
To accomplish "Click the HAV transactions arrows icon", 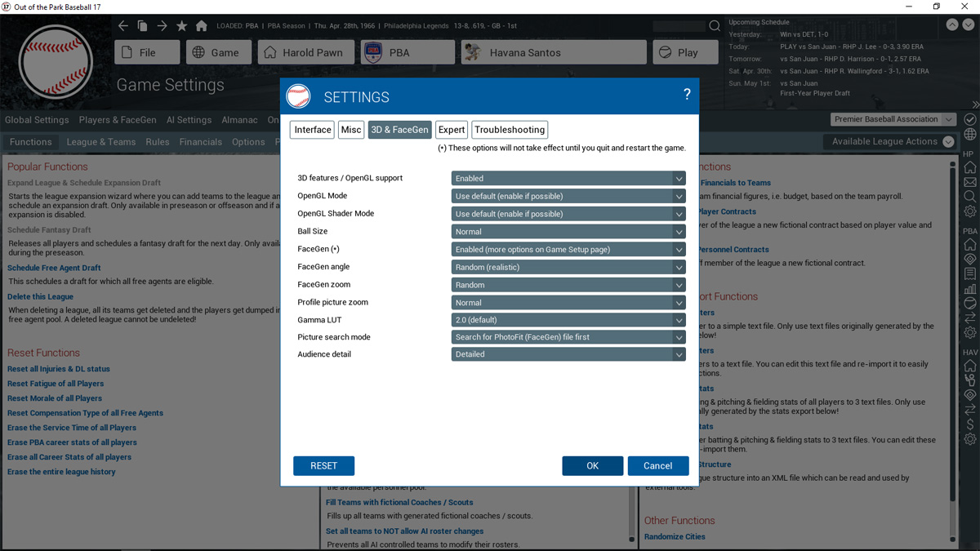I will (970, 410).
